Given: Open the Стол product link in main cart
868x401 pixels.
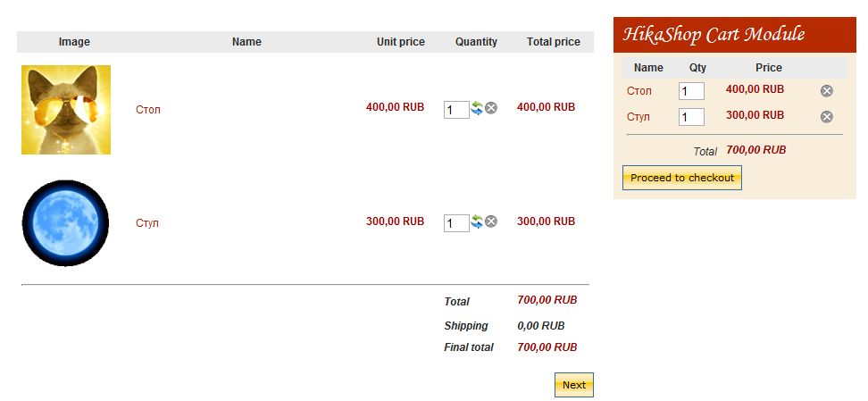Looking at the screenshot, I should click(148, 110).
